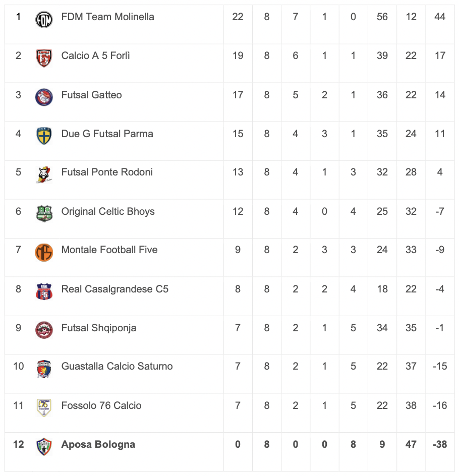Select the Futsal Gatteo team name
This screenshot has height=476, width=459.
pos(91,95)
